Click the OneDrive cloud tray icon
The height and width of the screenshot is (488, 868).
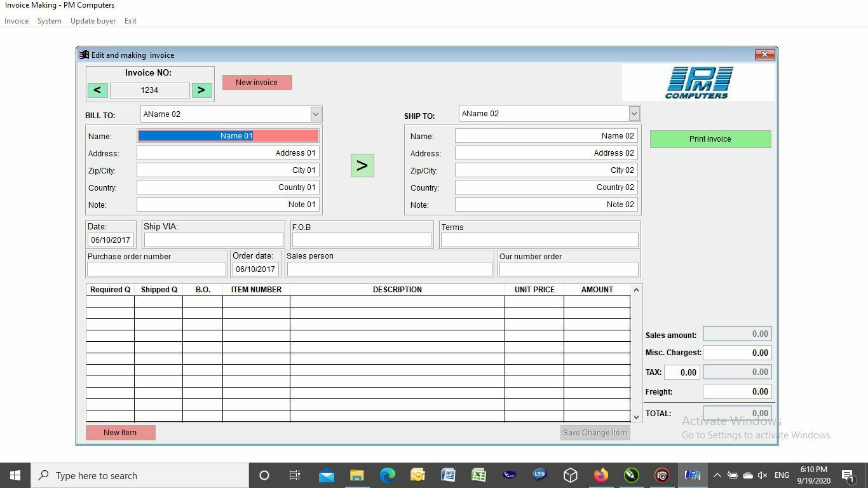[x=748, y=475]
